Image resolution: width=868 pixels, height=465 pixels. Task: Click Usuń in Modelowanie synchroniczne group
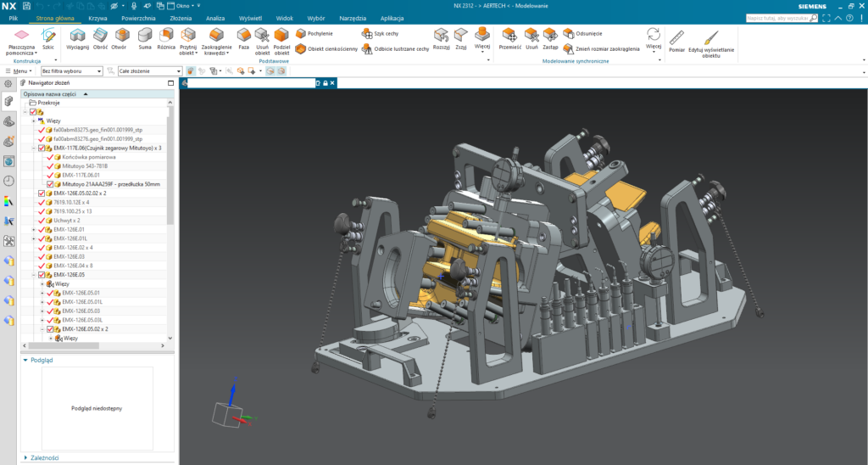[x=531, y=39]
